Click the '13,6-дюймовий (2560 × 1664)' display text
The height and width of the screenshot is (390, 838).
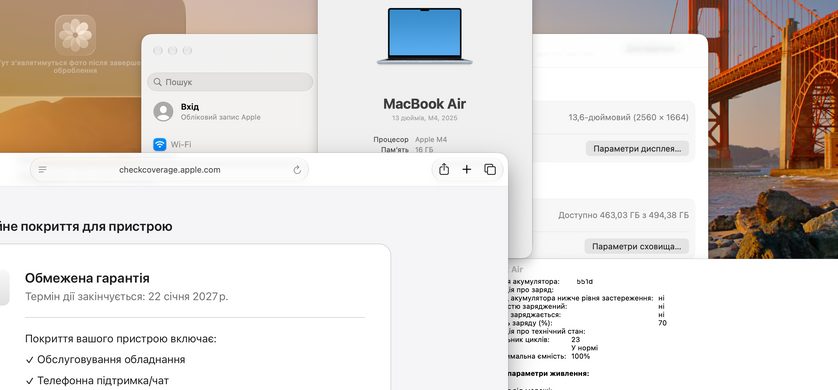point(628,117)
